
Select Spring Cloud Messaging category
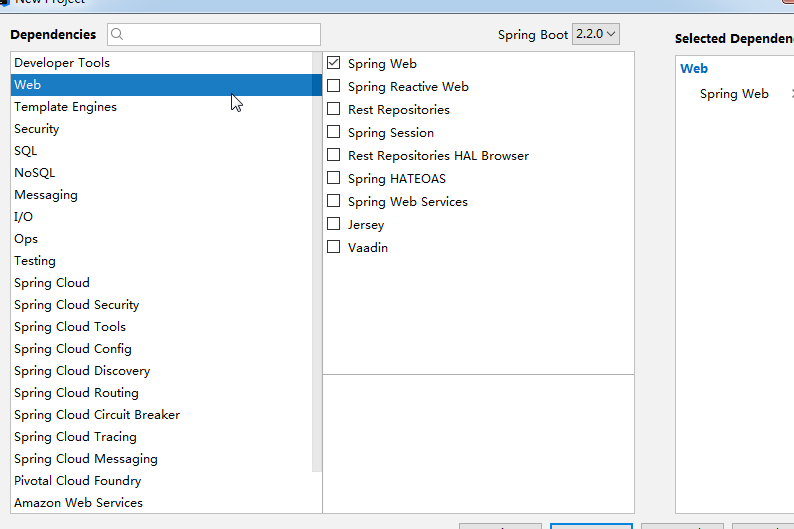pos(162,459)
